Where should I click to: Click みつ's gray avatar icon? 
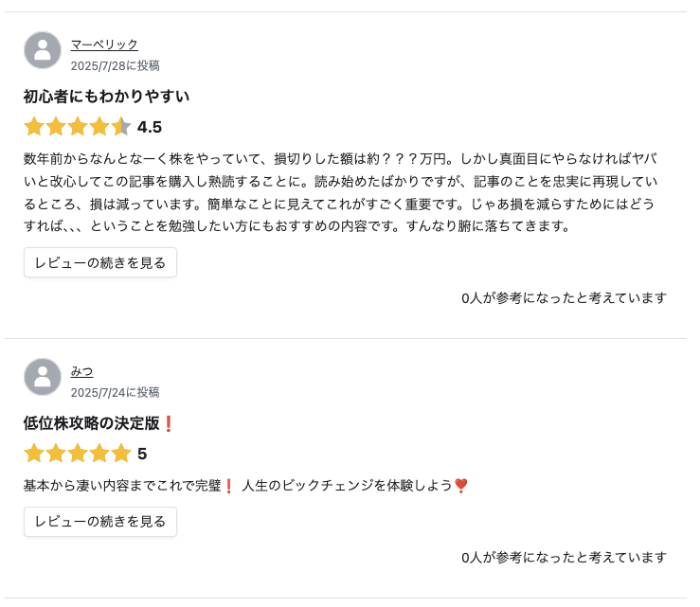pyautogui.click(x=43, y=377)
